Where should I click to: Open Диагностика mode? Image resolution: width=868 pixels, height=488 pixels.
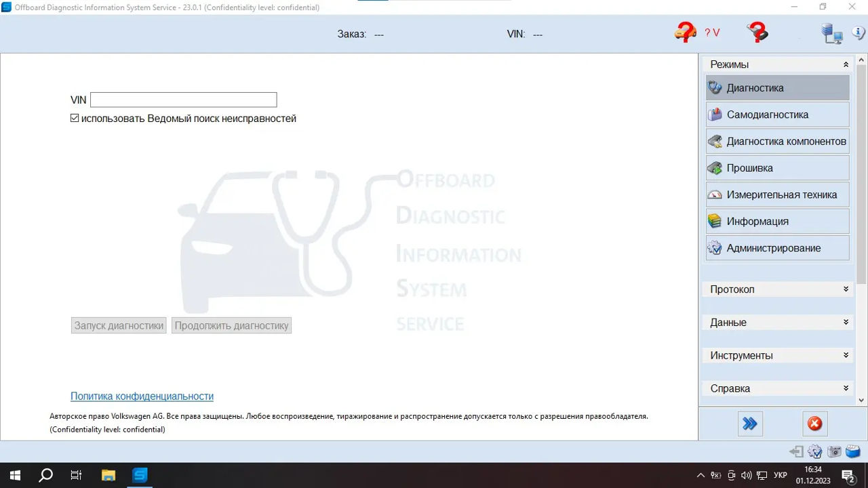777,88
